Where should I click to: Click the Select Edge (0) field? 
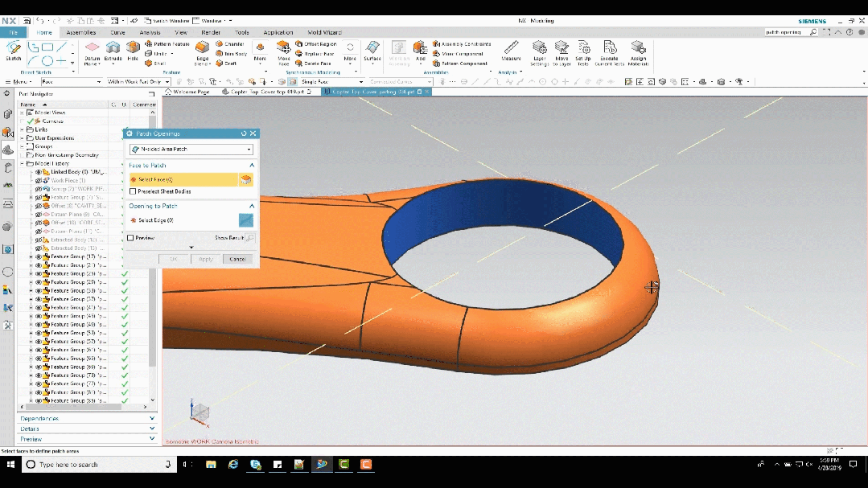pyautogui.click(x=183, y=220)
